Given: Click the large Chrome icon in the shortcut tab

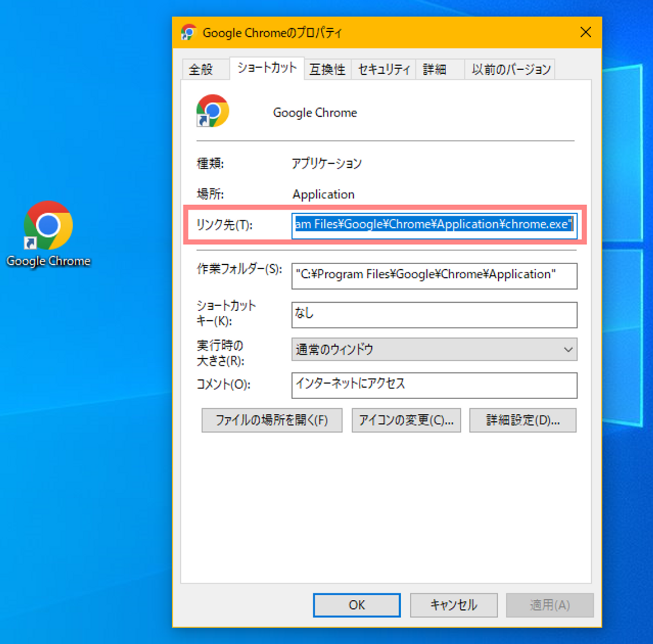Looking at the screenshot, I should [213, 111].
